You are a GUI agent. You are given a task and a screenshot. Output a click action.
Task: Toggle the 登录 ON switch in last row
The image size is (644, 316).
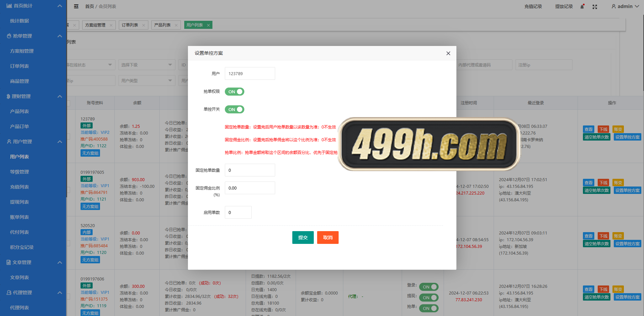(429, 287)
